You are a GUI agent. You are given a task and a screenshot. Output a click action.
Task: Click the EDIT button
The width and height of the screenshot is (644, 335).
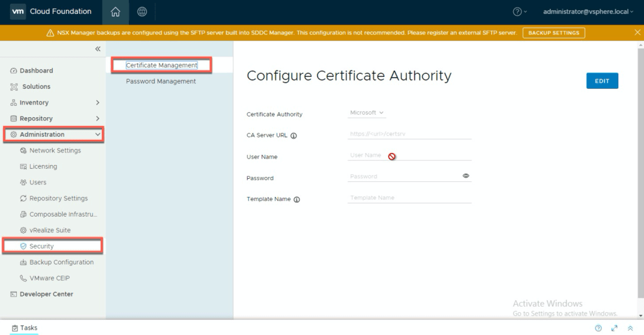602,81
